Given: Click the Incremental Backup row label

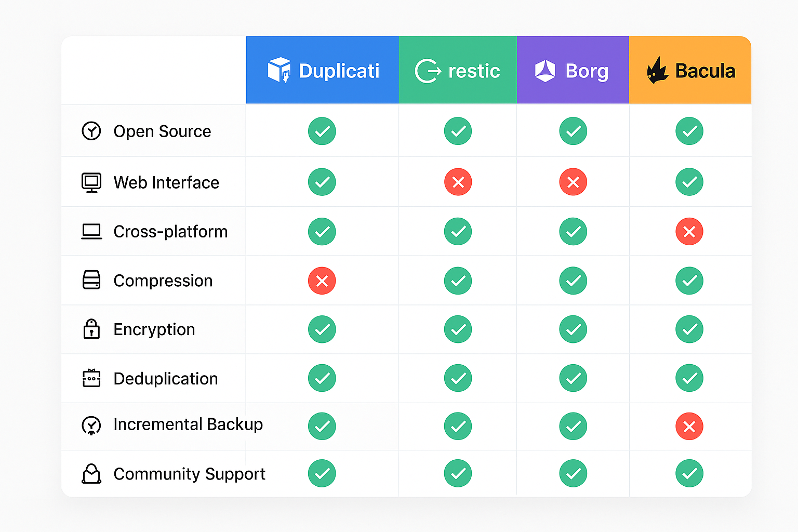Looking at the screenshot, I should [188, 424].
